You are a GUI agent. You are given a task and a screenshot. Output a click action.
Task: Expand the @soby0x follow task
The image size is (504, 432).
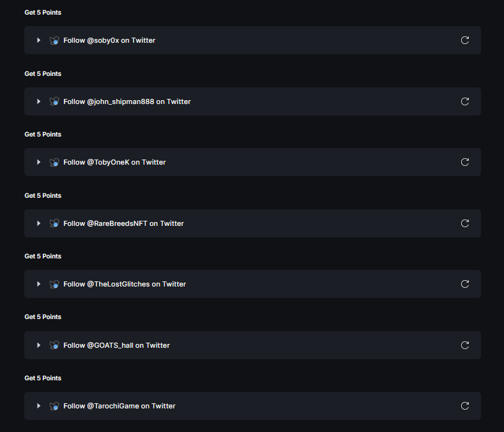(x=39, y=40)
